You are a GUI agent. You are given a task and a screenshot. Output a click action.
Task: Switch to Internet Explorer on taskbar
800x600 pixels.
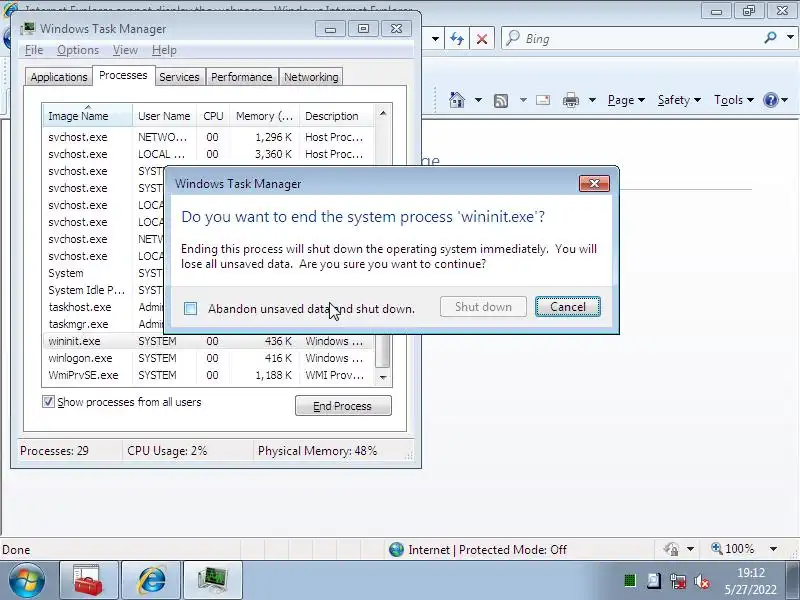pyautogui.click(x=151, y=580)
